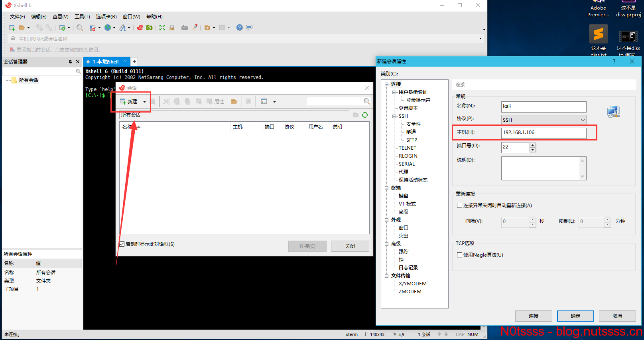
Task: Click the 主机(H) field with 192.168.1.106
Action: (544, 133)
